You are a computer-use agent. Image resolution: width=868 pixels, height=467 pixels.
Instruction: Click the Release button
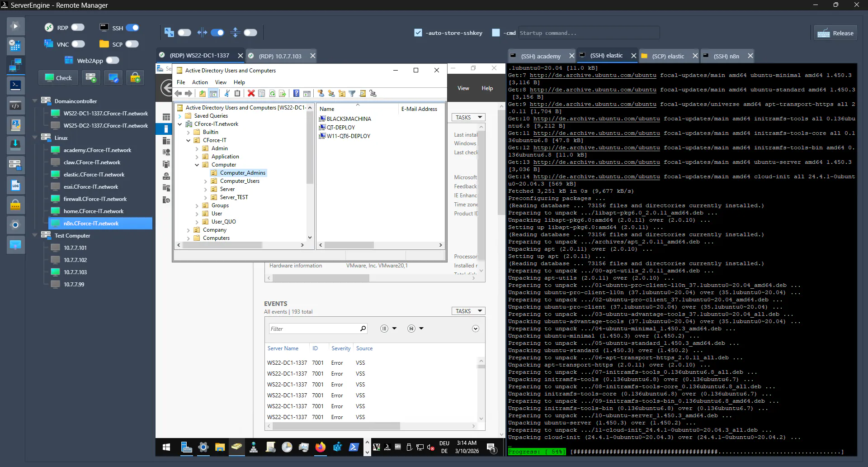tap(836, 33)
